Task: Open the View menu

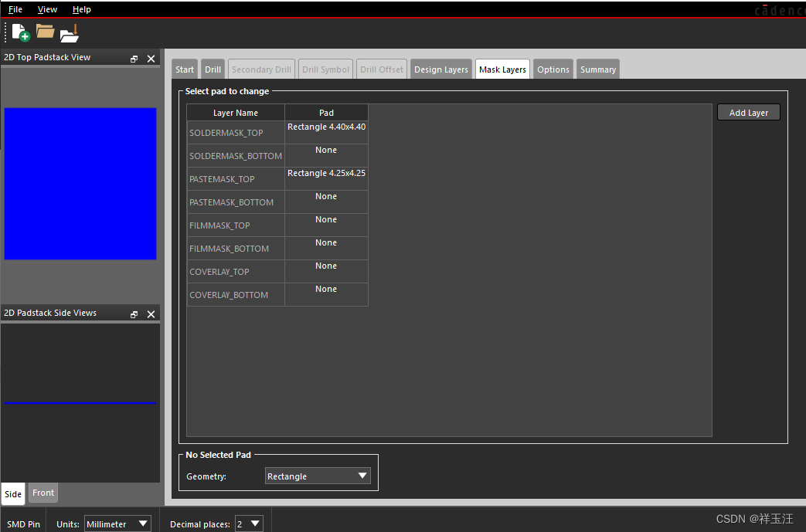Action: pyautogui.click(x=47, y=9)
